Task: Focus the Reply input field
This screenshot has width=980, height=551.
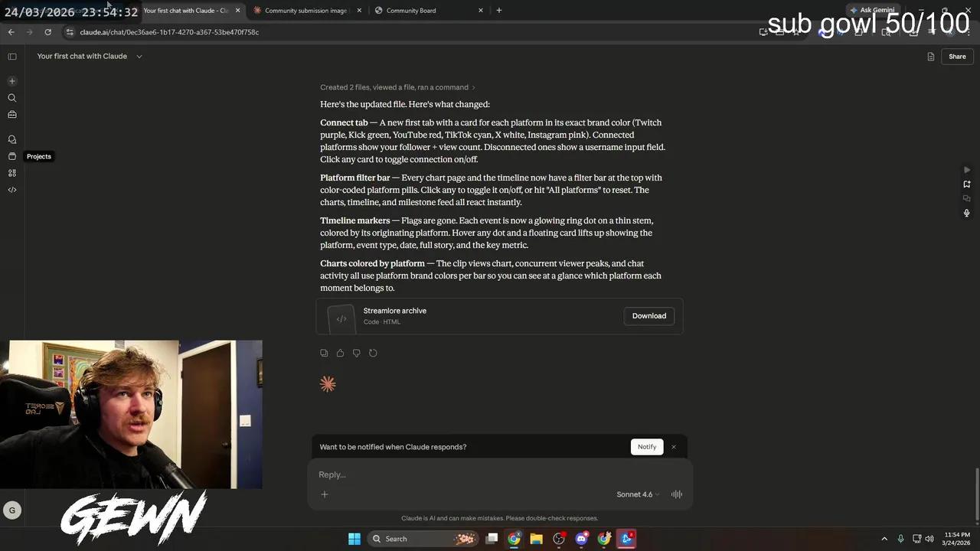Action: click(499, 474)
